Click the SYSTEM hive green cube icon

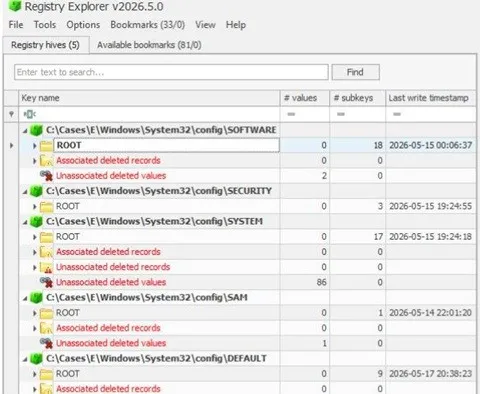(36, 221)
